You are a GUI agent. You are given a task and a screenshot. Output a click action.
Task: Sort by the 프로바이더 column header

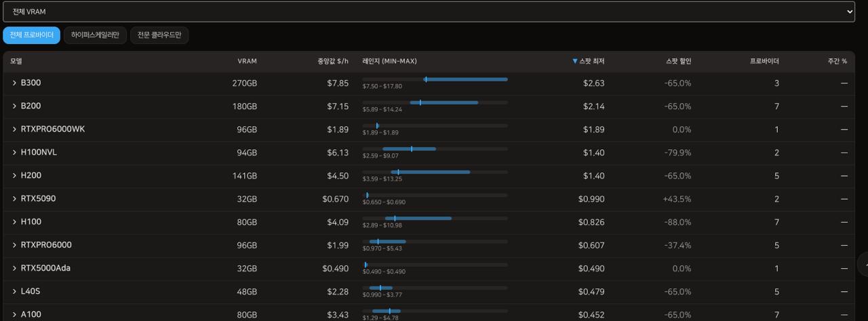tap(764, 61)
